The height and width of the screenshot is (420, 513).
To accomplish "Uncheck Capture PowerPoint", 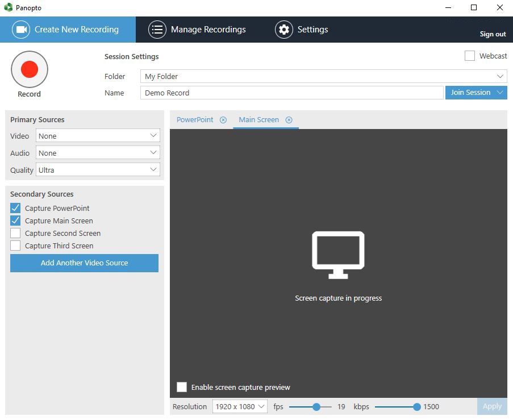I will pyautogui.click(x=15, y=208).
